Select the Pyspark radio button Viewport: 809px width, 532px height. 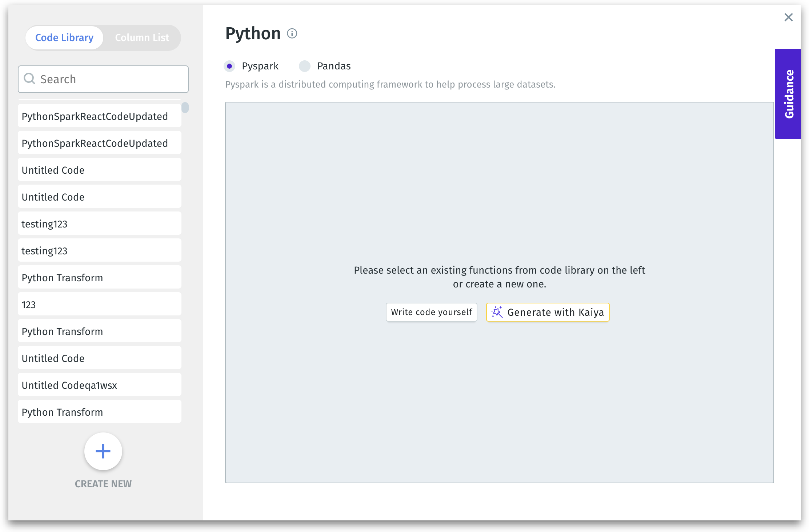229,66
